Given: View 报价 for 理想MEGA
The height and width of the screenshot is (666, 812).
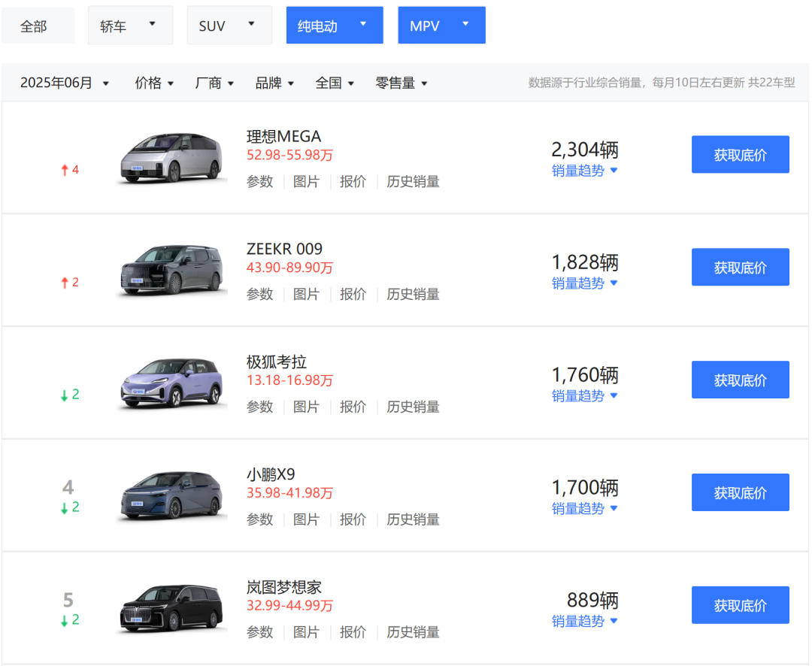Looking at the screenshot, I should [353, 182].
